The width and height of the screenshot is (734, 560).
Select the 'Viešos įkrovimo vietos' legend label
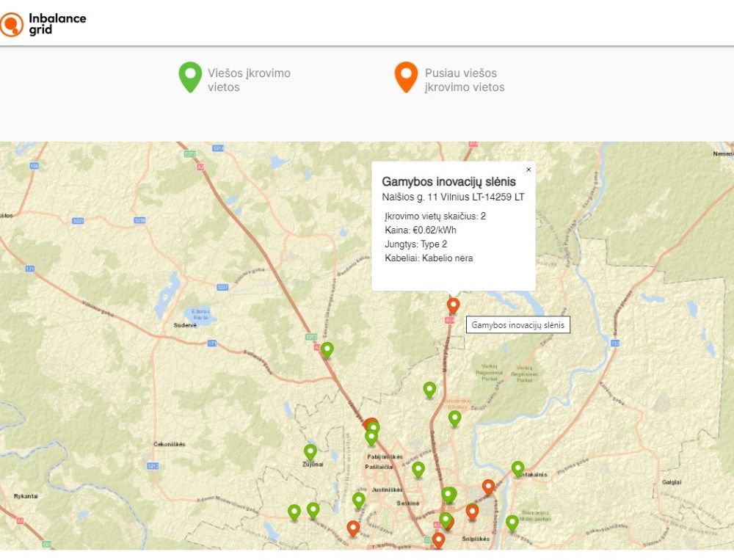click(x=249, y=80)
